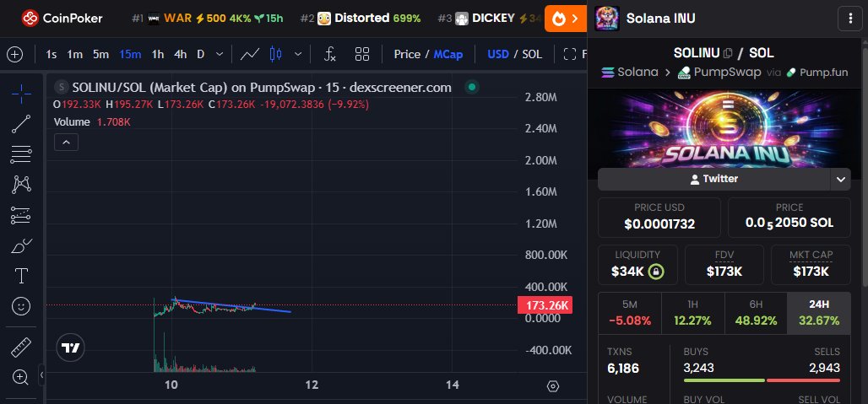Switch to line chart style
Image resolution: width=868 pixels, height=404 pixels.
coord(250,54)
